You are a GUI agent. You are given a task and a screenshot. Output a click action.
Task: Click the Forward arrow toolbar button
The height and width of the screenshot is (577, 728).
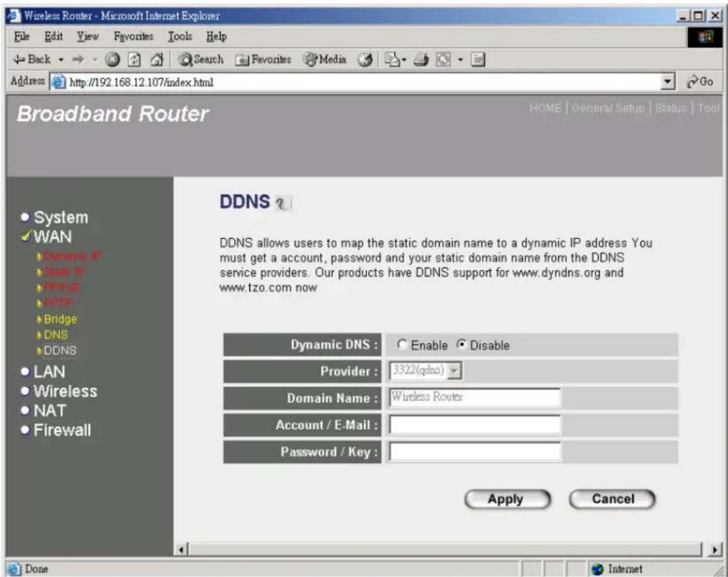click(x=78, y=59)
